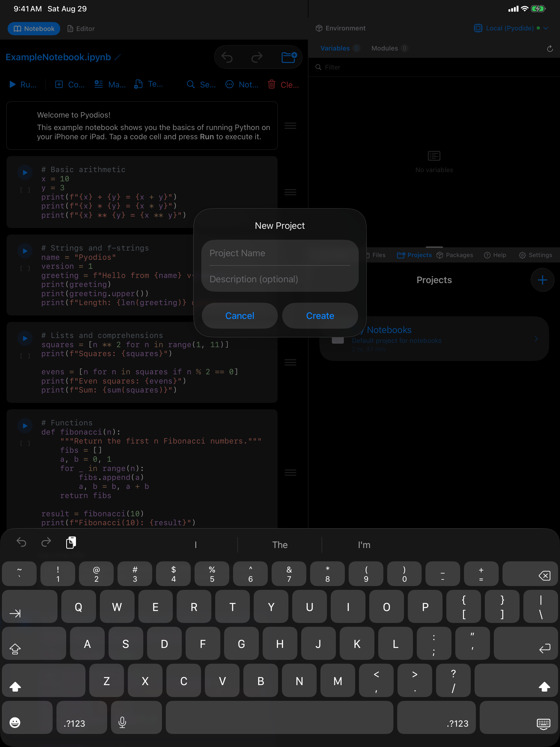This screenshot has height=747, width=560.
Task: Open the Notebook options menu
Action: coord(242,84)
